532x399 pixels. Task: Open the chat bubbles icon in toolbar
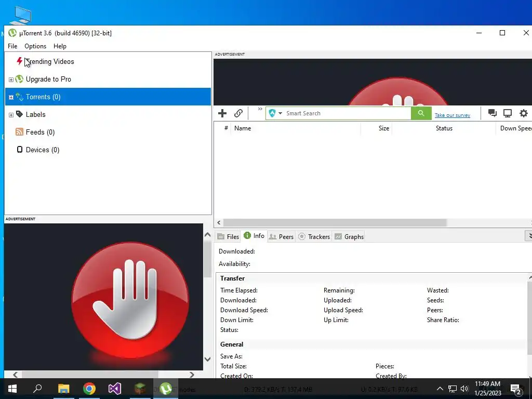pyautogui.click(x=493, y=113)
